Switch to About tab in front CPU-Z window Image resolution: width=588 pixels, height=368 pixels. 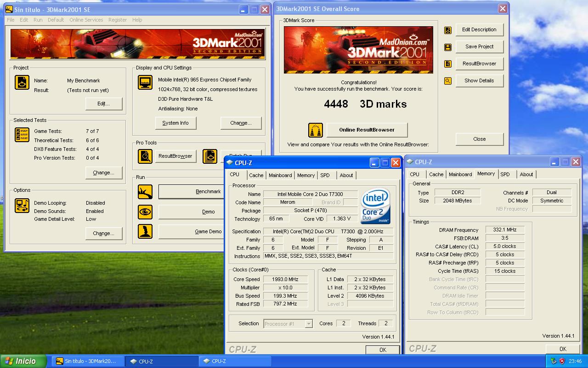click(x=346, y=175)
